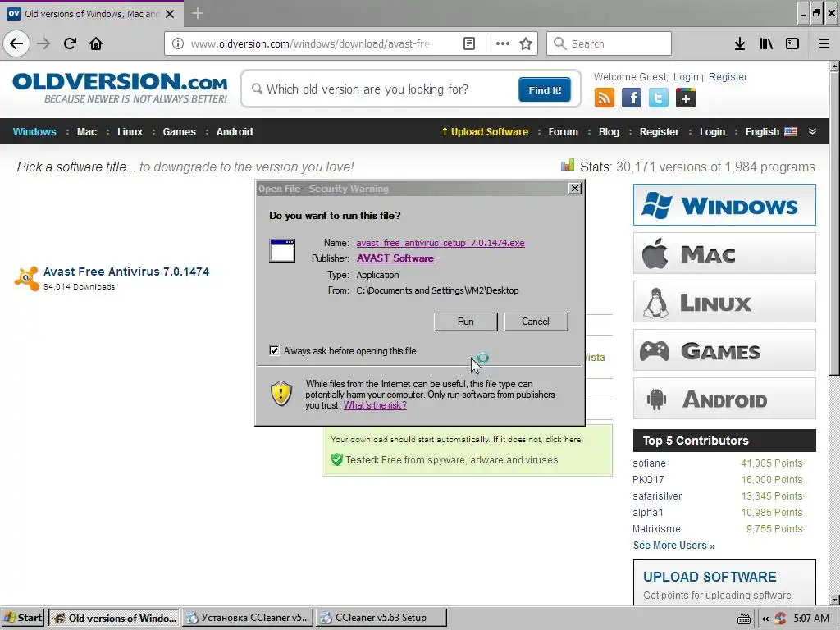Toggle the sidebar icon in toolbar
Image resolution: width=840 pixels, height=630 pixels.
point(792,43)
